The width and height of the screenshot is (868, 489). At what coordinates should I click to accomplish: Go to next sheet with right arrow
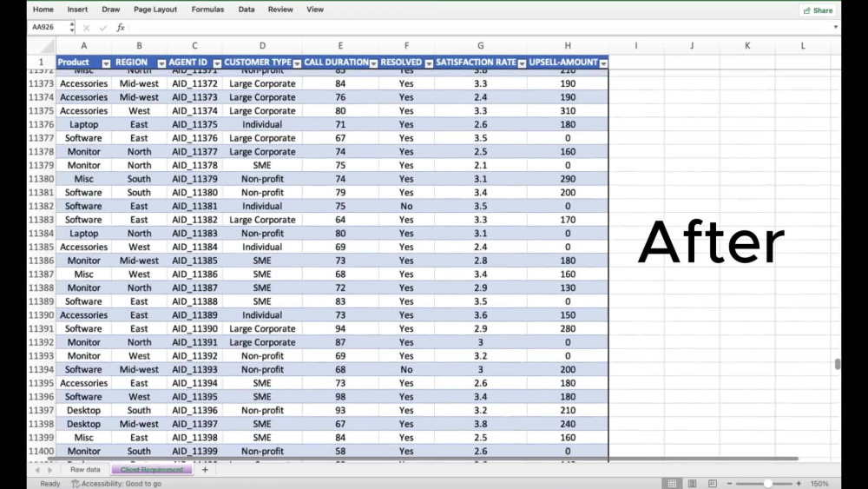49,470
